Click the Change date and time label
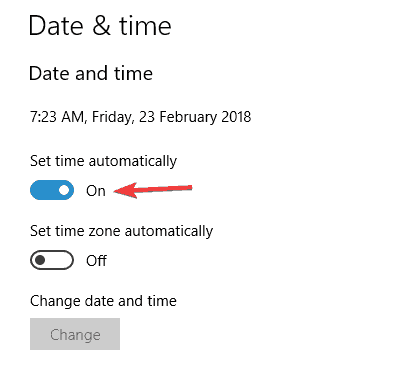Screen dimensions: 409x374 click(103, 301)
